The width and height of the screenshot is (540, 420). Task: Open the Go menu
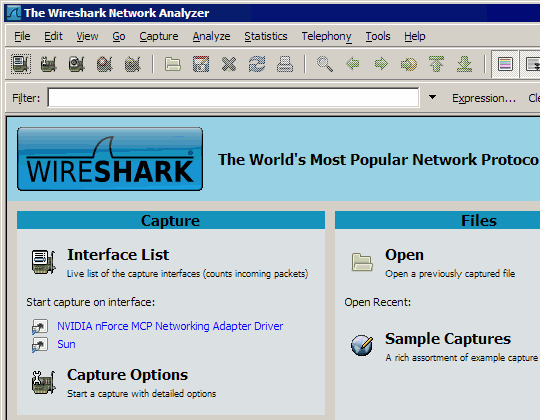[x=119, y=36]
